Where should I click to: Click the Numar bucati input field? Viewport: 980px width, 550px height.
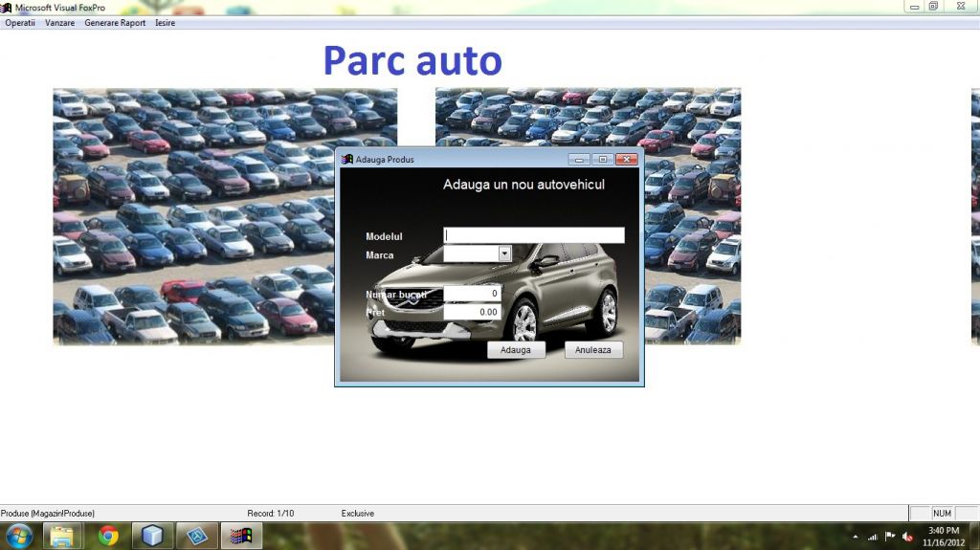tap(472, 294)
